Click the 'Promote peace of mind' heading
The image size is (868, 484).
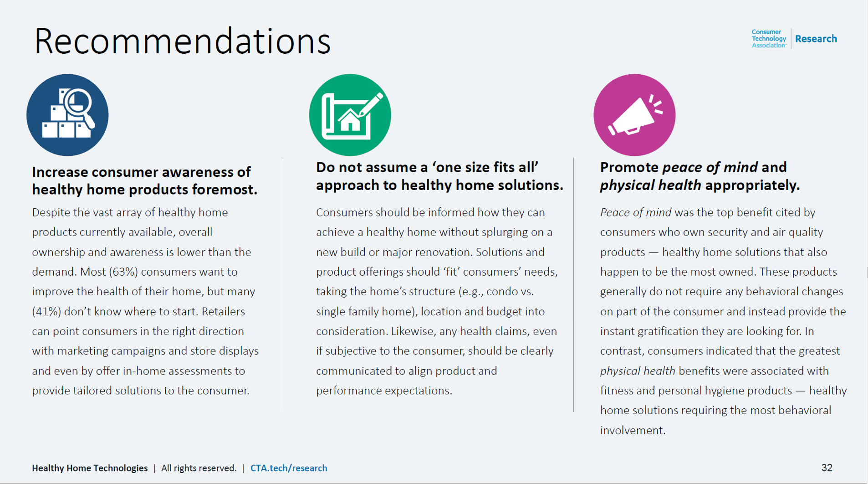700,176
